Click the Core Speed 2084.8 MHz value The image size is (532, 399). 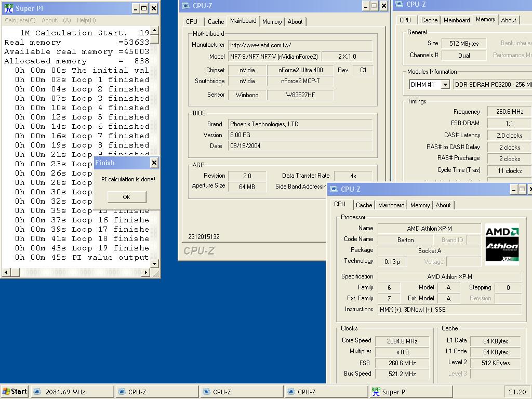pyautogui.click(x=402, y=341)
